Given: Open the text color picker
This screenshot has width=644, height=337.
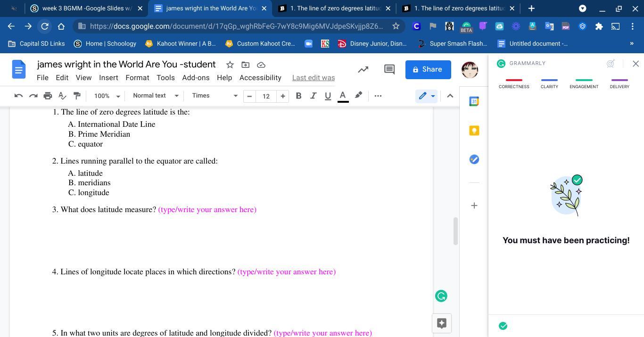Looking at the screenshot, I should (343, 96).
